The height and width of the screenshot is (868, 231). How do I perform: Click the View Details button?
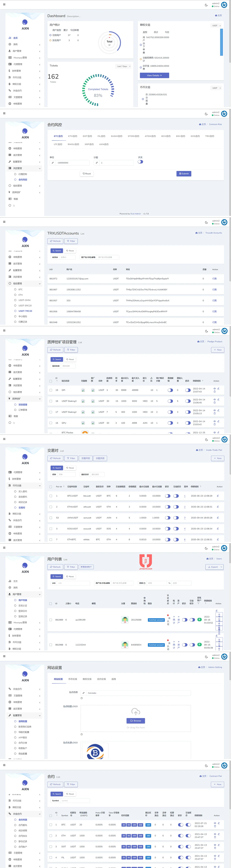coord(154,75)
